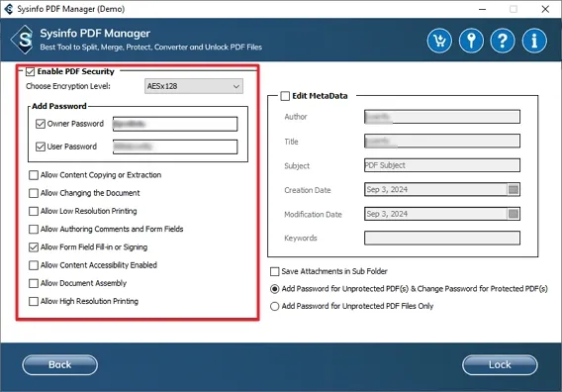
Task: Enable the Edit MetaData checkbox
Action: 285,96
